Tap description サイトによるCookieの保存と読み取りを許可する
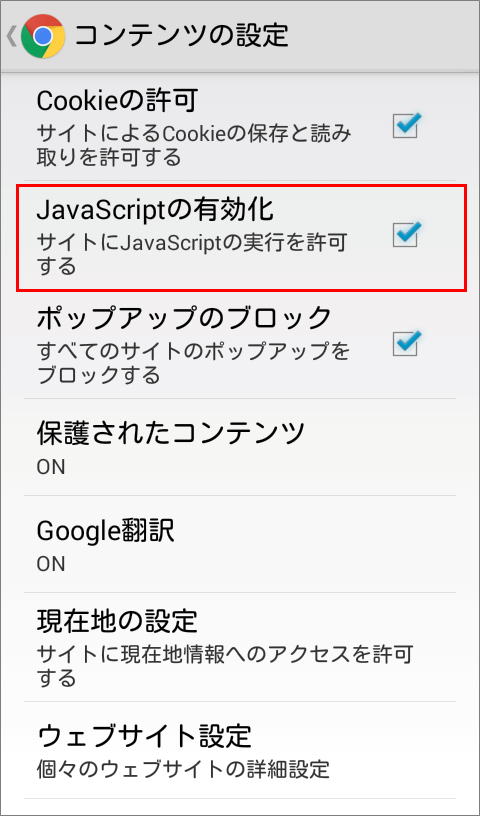 195,146
